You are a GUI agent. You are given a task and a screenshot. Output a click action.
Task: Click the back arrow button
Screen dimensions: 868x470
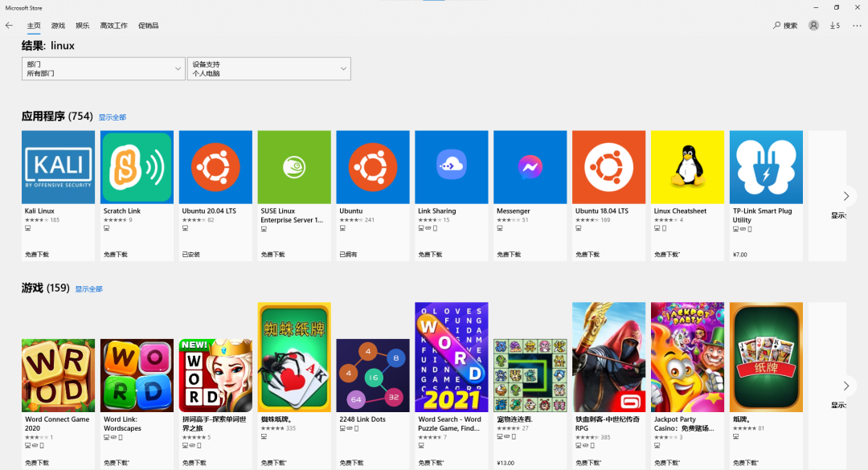[10, 26]
